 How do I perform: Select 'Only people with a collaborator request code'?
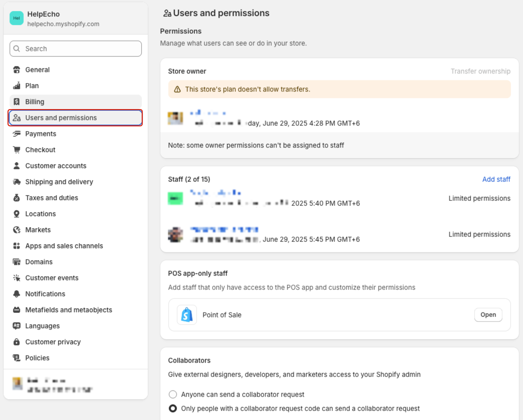173,408
